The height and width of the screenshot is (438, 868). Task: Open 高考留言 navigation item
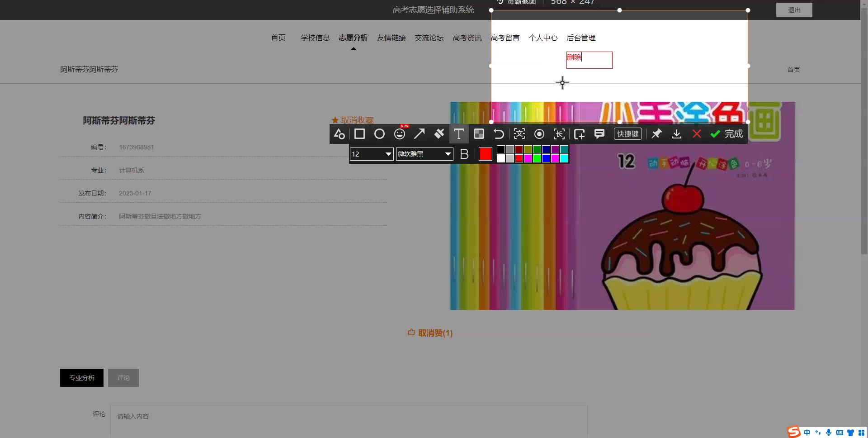click(x=505, y=38)
